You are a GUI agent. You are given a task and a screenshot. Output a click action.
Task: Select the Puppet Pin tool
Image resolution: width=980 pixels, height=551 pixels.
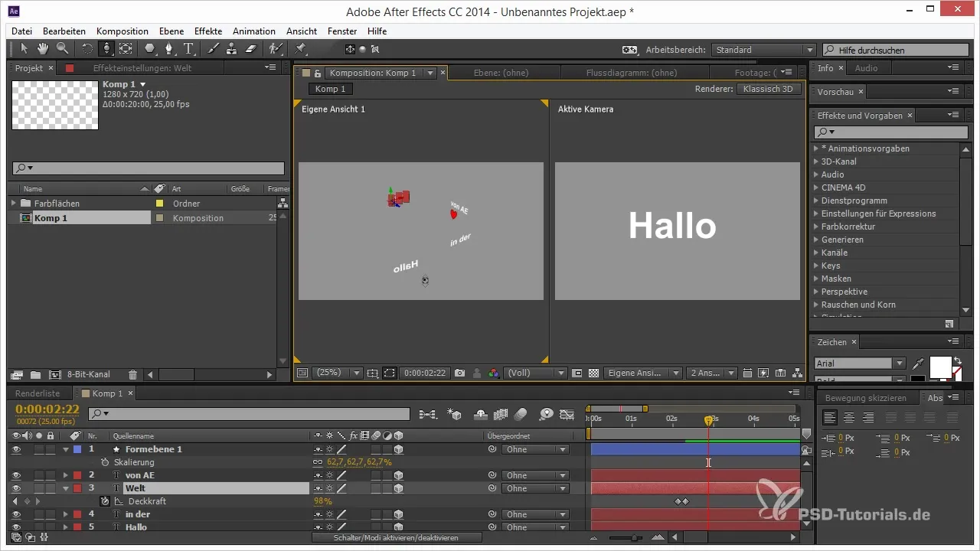(301, 49)
